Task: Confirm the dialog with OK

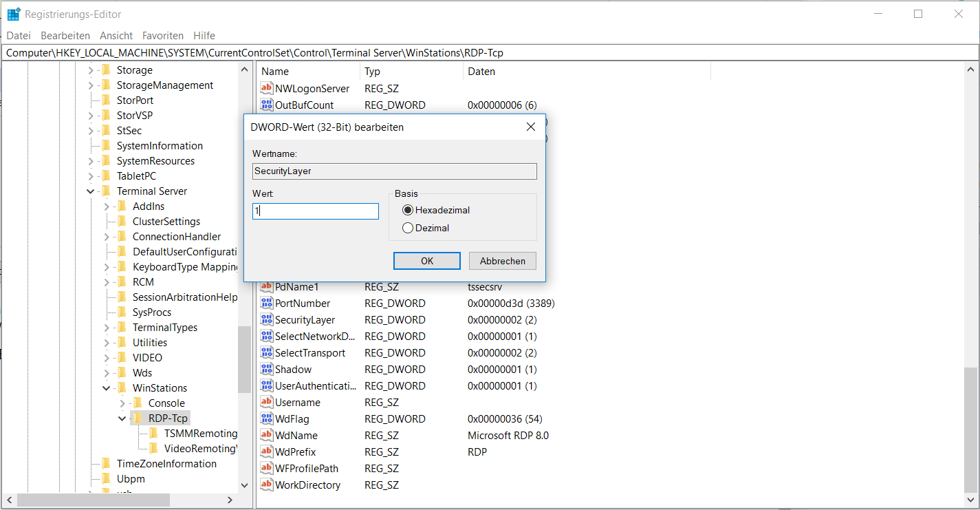Action: coord(426,261)
